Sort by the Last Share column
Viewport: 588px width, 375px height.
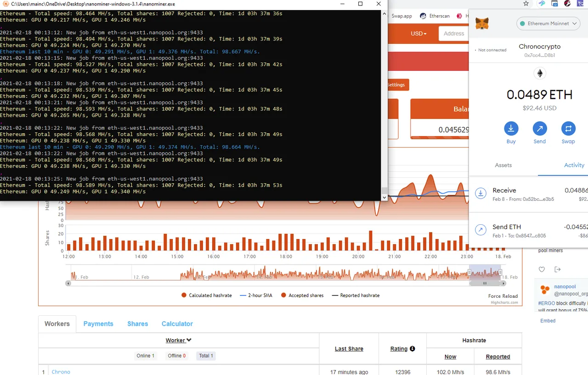tap(349, 349)
